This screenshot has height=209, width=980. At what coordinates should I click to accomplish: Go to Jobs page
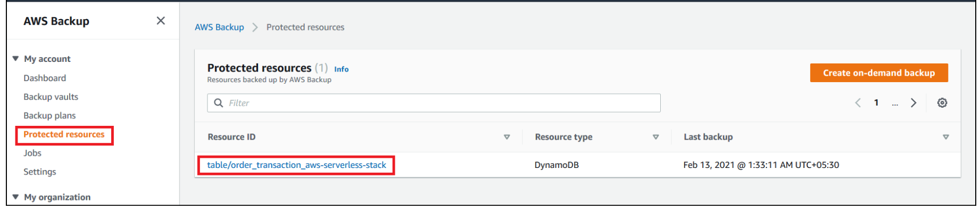pos(32,153)
